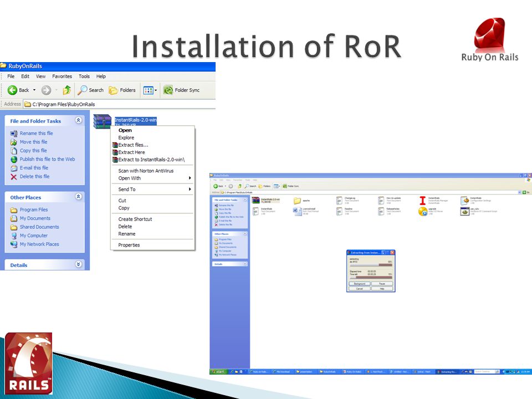Open the Favorites menu in large explorer
Screen dimensions: 532x399
click(x=62, y=76)
